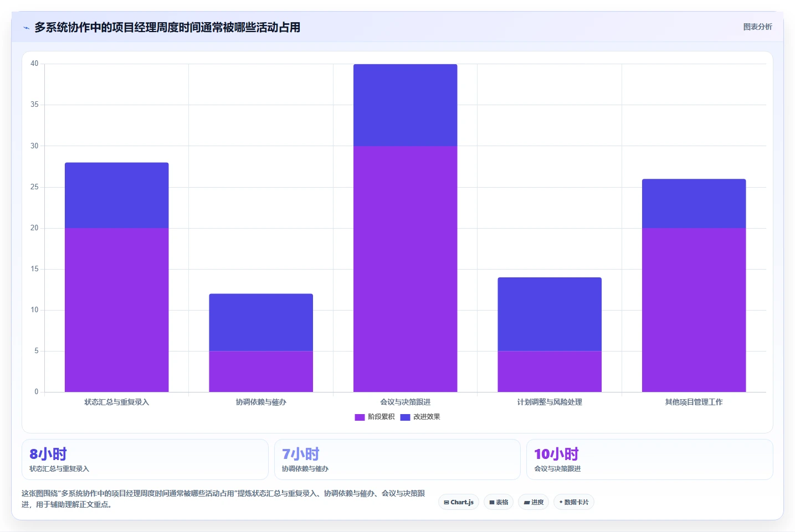The height and width of the screenshot is (532, 795).
Task: Select the 10小时 会议与决策跟进 card
Action: [x=649, y=459]
